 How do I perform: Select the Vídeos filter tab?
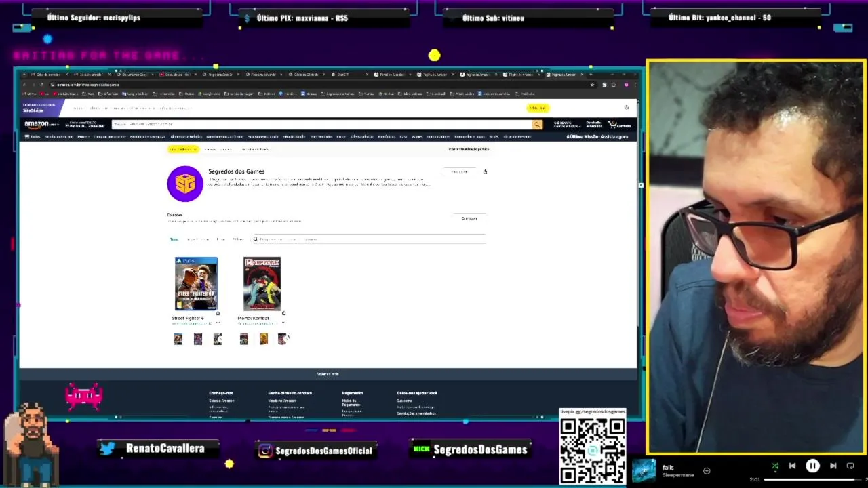(x=238, y=239)
